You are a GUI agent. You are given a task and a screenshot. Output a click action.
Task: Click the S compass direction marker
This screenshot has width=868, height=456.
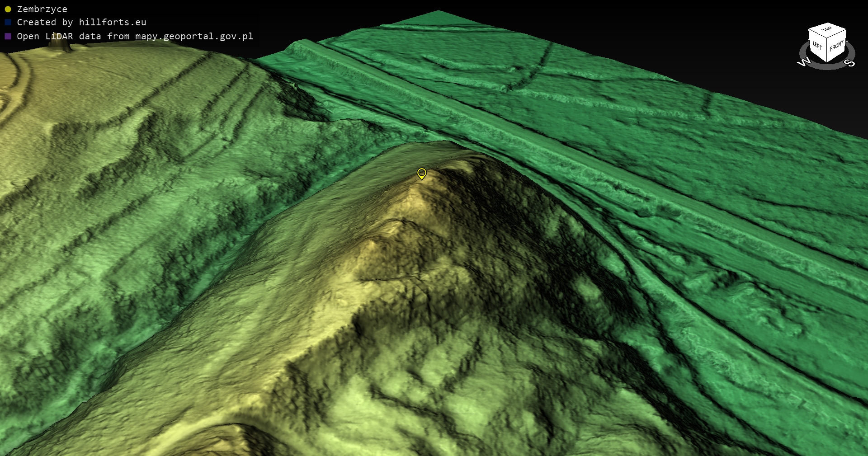click(x=850, y=62)
